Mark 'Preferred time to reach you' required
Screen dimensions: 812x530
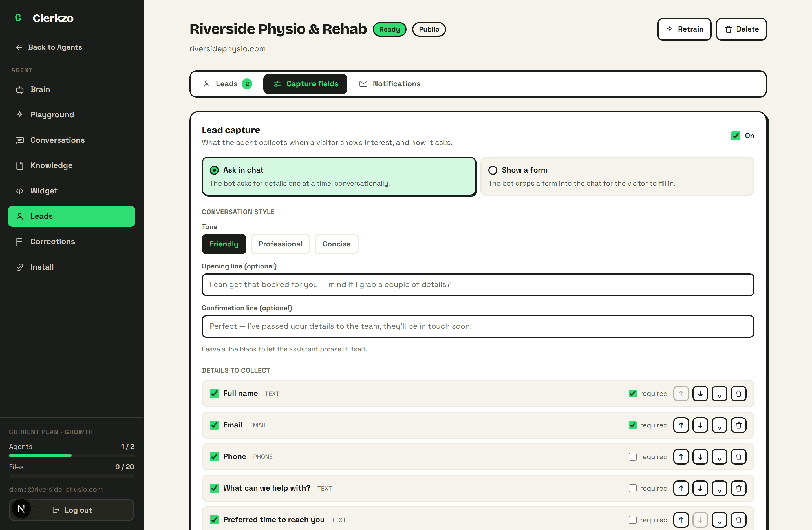[632, 520]
